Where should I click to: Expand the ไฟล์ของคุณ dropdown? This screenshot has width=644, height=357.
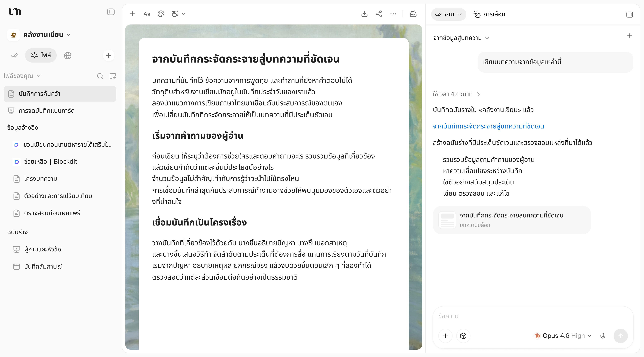[22, 76]
